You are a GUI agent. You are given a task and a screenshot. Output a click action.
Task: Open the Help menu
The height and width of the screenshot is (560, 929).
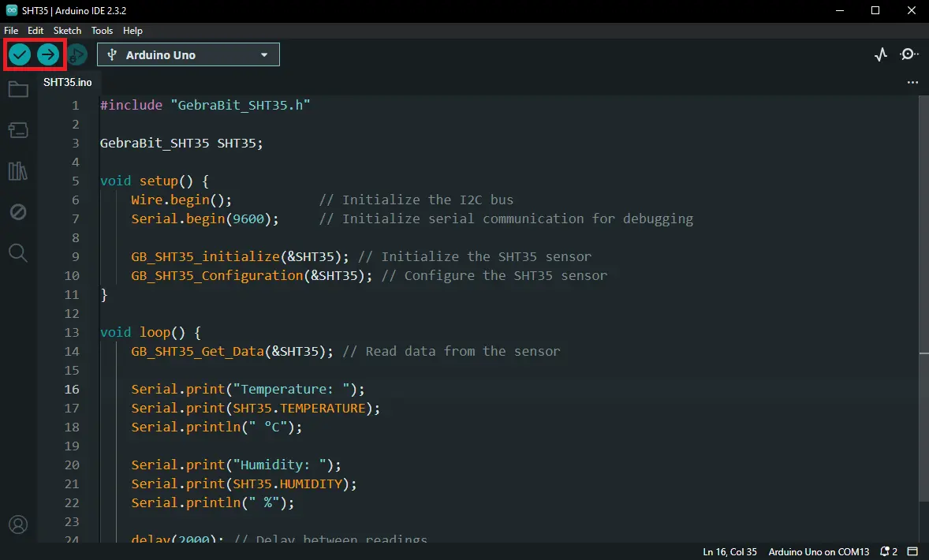point(132,30)
